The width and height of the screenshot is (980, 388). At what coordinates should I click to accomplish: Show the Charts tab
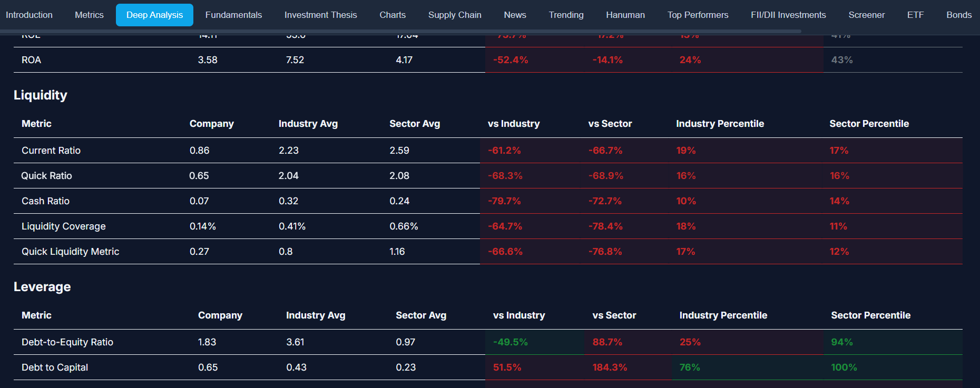point(393,15)
